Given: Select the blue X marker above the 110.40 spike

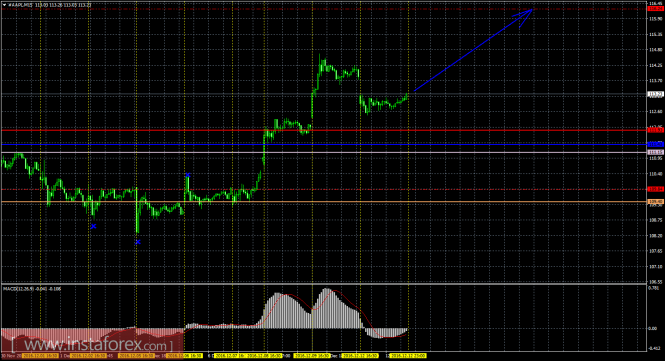Looking at the screenshot, I should click(187, 175).
